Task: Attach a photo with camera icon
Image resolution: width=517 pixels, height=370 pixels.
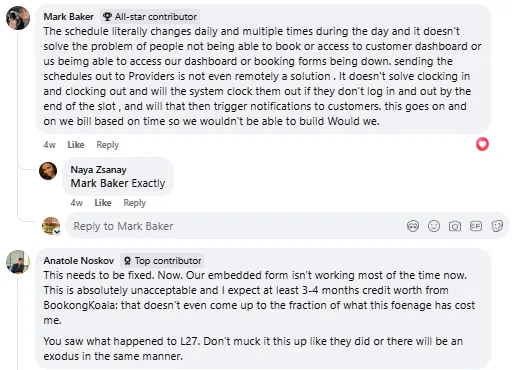Action: (x=455, y=226)
